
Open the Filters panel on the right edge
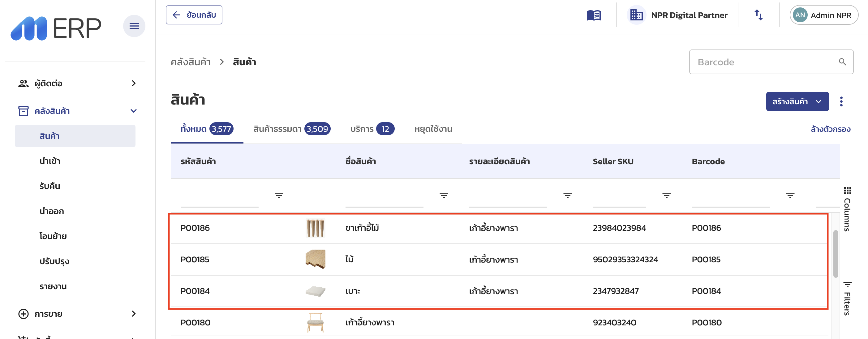pyautogui.click(x=848, y=297)
